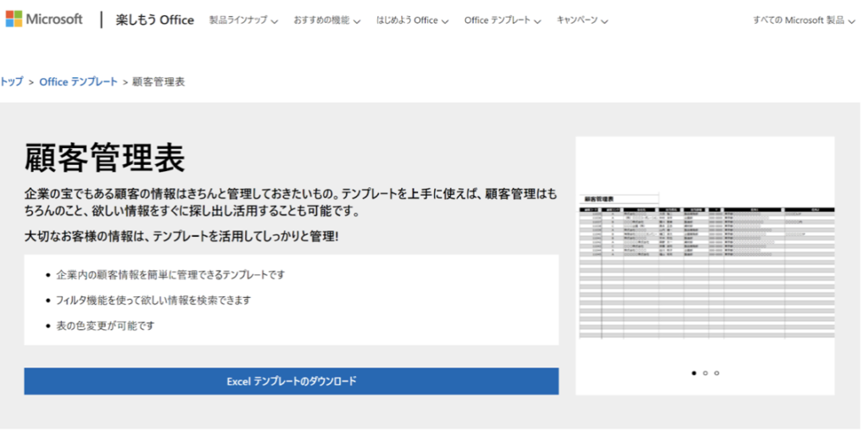Click the large 顧客管理表 page heading
The image size is (868, 431).
(x=104, y=157)
